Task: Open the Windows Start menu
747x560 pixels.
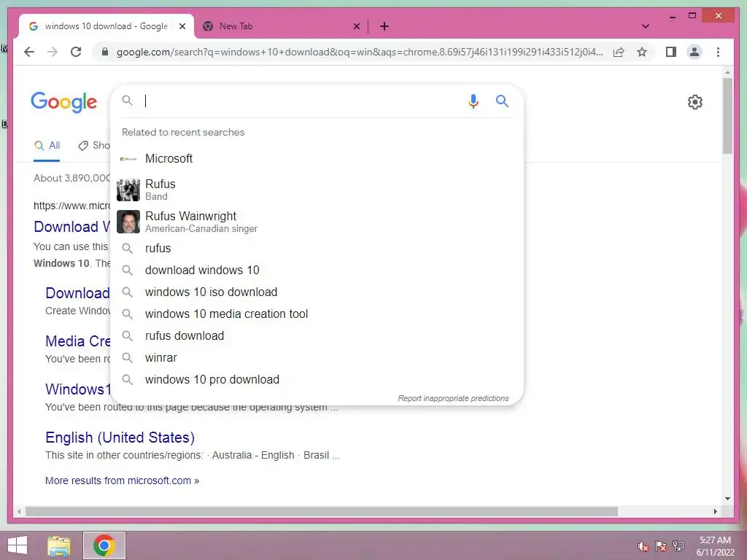Action: (18, 545)
